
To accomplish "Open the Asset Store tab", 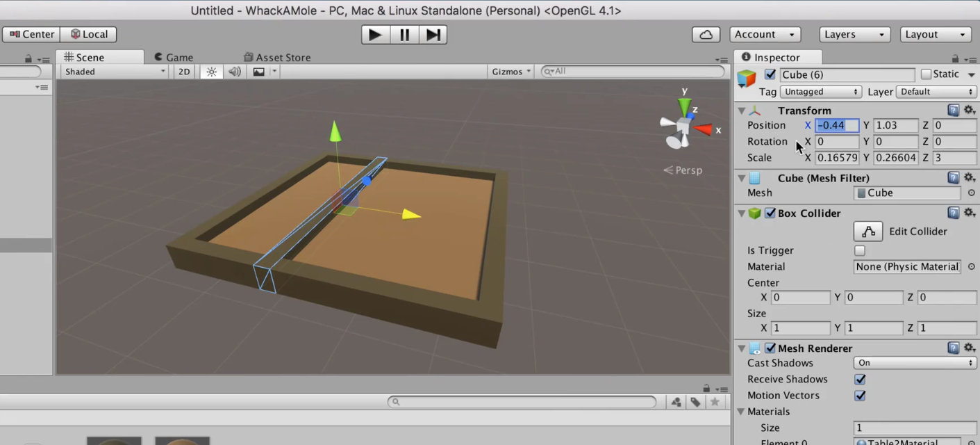I will [x=277, y=57].
